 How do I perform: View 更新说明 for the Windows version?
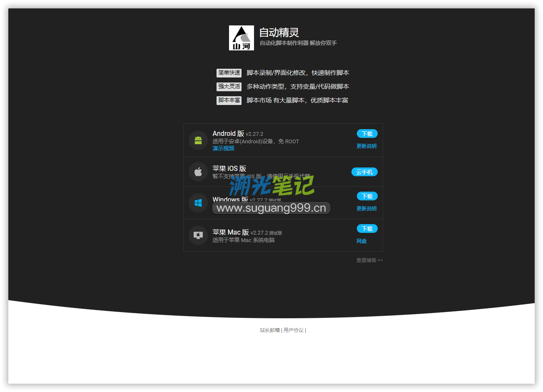click(366, 209)
